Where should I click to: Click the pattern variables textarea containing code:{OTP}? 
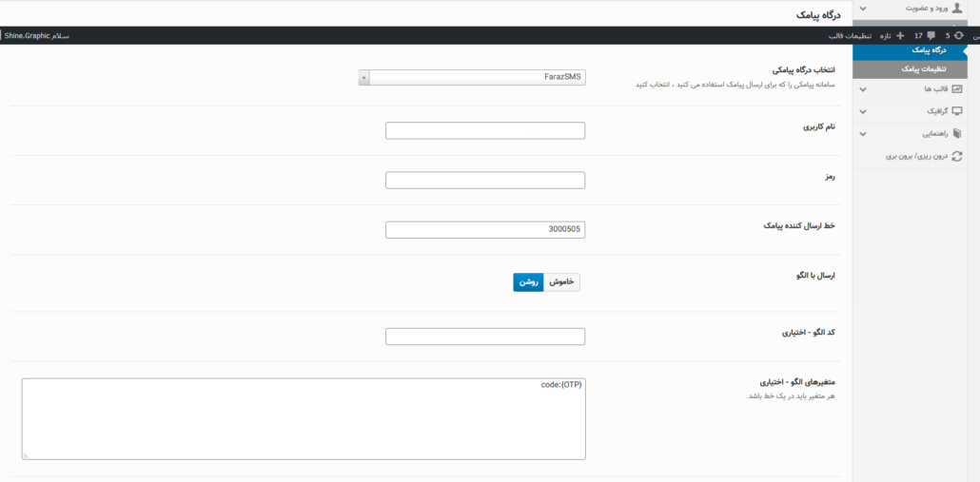pyautogui.click(x=304, y=419)
